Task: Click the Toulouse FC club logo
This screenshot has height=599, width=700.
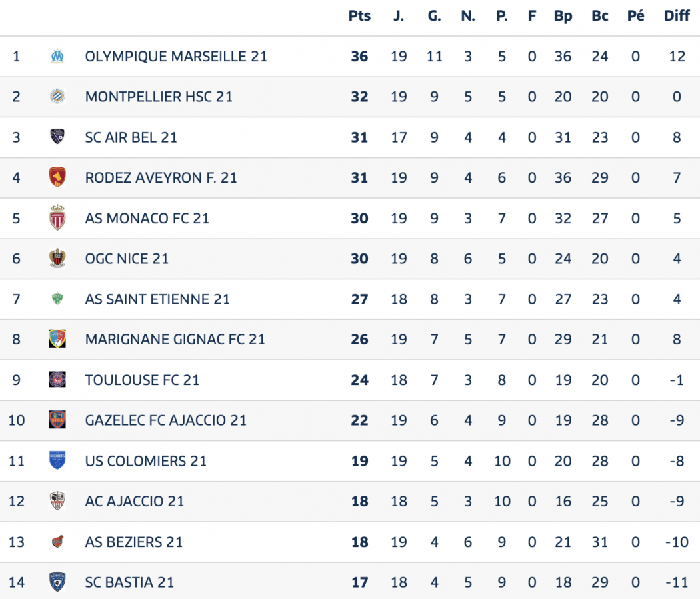Action: 57,380
